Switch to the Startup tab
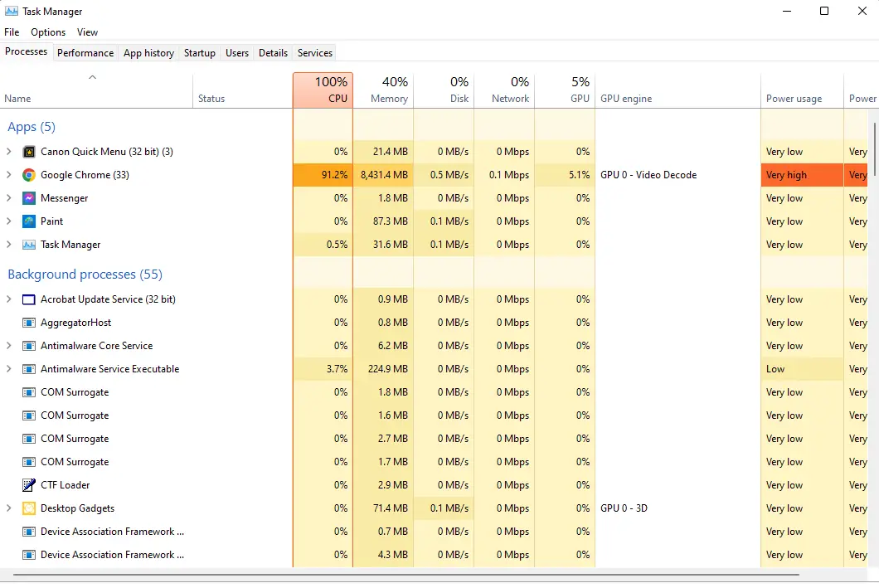 click(x=200, y=53)
